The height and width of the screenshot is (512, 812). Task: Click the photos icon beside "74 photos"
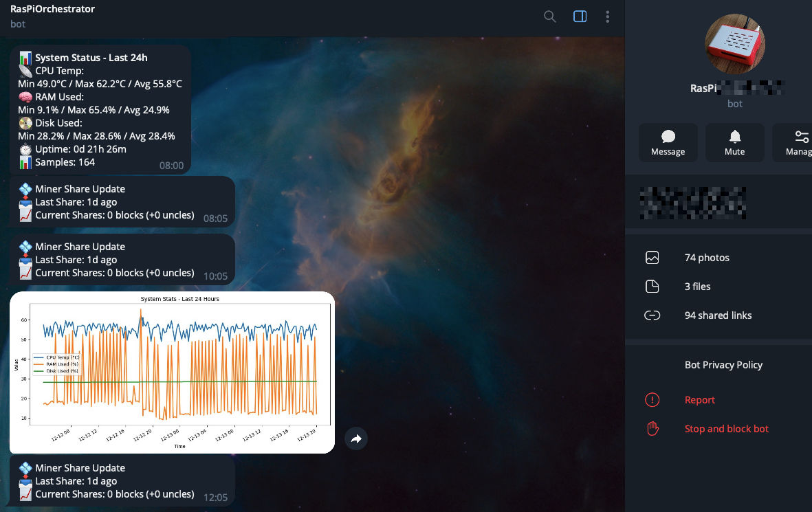coord(652,258)
